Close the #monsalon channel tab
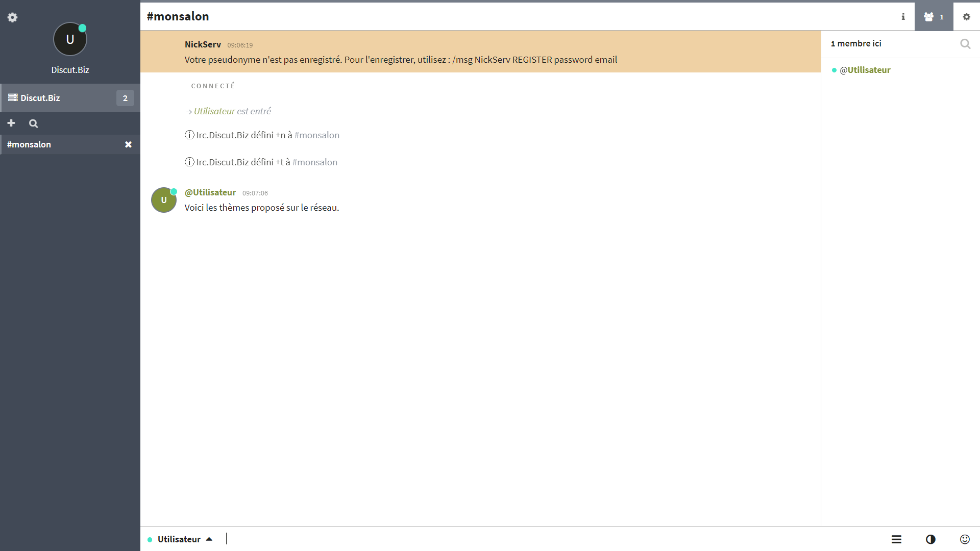 tap(128, 145)
